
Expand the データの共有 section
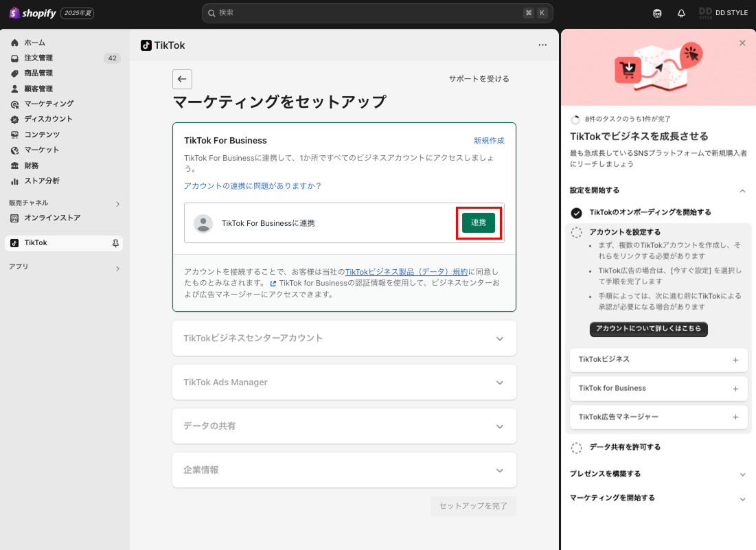pos(344,426)
